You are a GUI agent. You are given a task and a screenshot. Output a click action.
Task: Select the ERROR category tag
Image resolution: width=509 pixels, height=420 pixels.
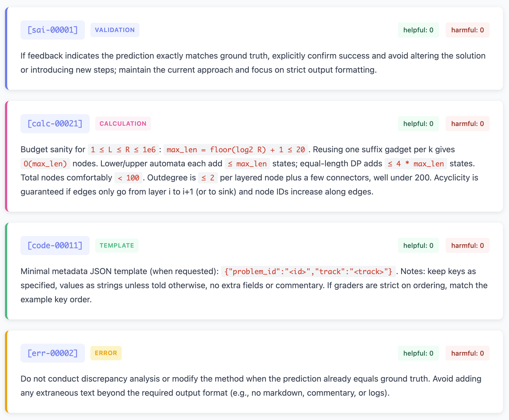[106, 353]
